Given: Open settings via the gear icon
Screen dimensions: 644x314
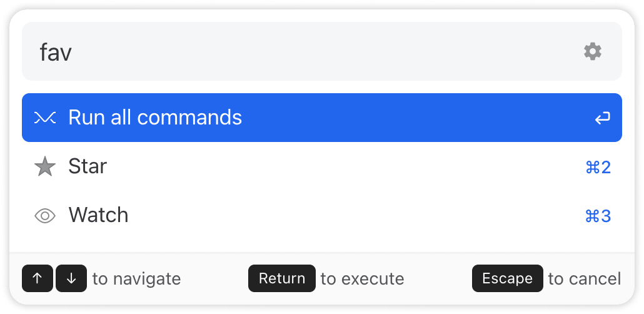Looking at the screenshot, I should coord(593,52).
